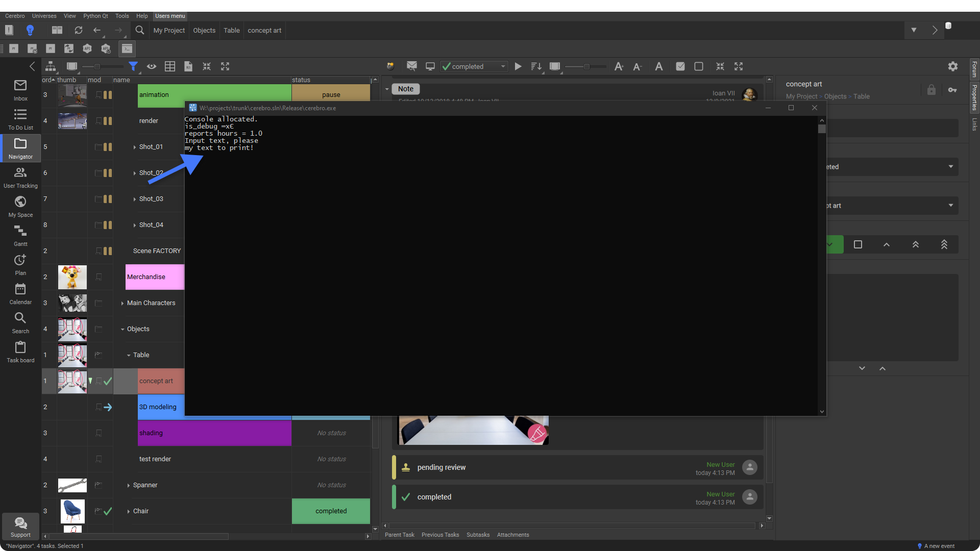The height and width of the screenshot is (551, 980).
Task: Click the monitor screen icon in the forum toolbar
Action: coord(430,66)
